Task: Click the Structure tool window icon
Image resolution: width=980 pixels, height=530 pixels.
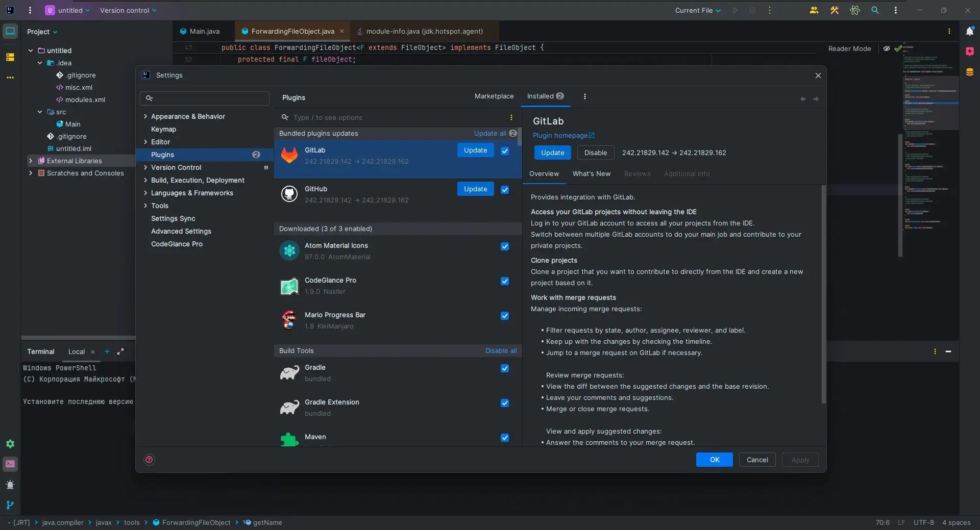Action: 10,57
